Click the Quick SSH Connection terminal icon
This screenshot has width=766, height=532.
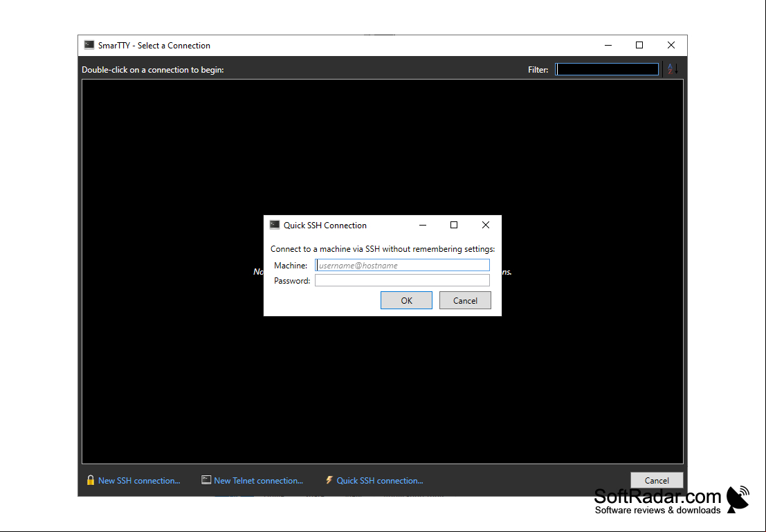click(275, 225)
